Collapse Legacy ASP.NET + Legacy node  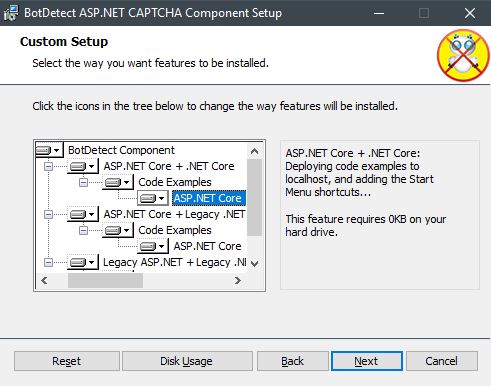tap(48, 262)
